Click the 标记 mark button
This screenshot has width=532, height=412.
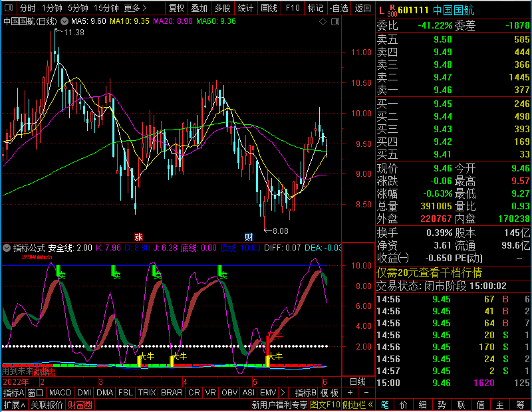click(315, 8)
